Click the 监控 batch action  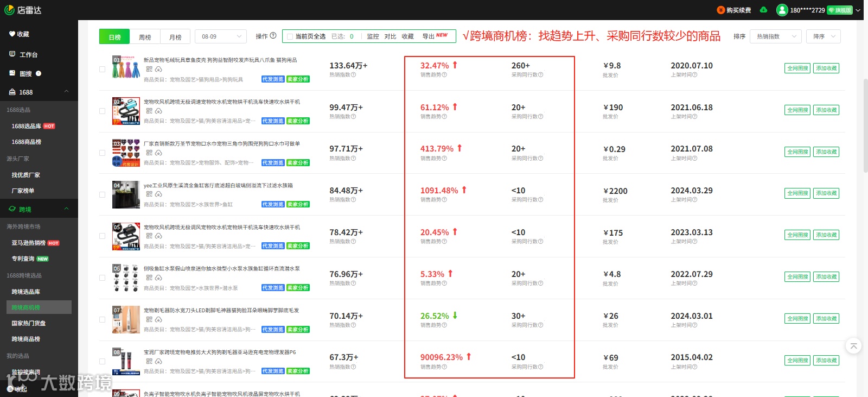coord(373,36)
